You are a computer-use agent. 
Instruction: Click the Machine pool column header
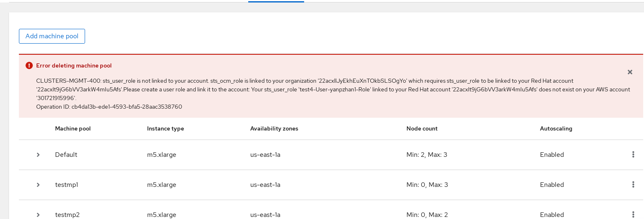pos(73,128)
